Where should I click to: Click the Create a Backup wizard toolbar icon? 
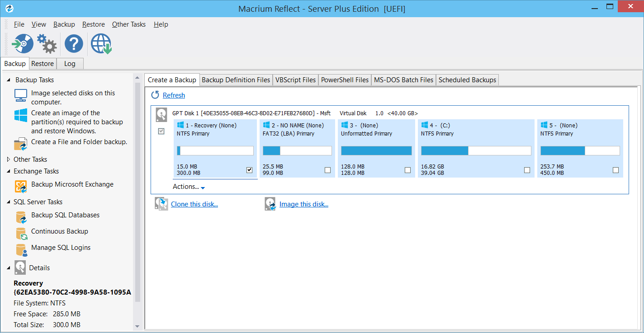[22, 43]
